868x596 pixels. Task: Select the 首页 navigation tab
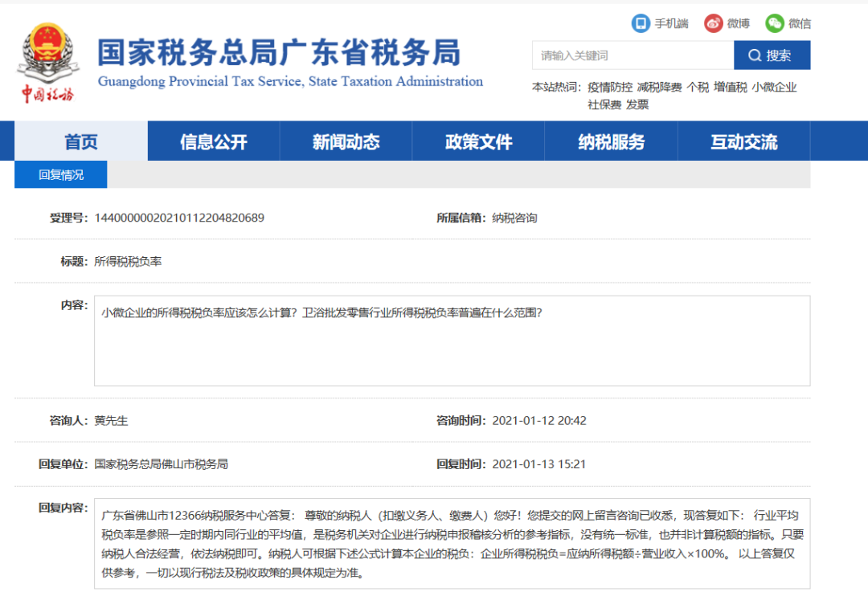click(80, 141)
